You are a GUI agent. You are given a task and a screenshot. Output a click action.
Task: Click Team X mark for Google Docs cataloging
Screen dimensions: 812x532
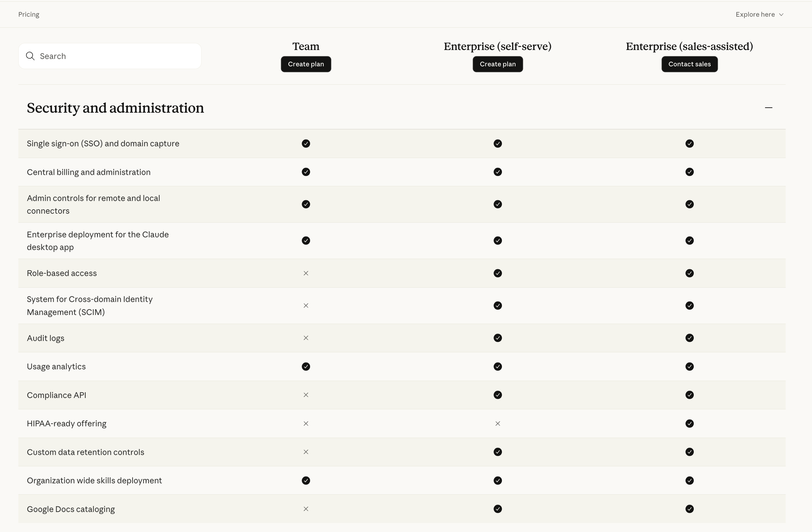(306, 509)
